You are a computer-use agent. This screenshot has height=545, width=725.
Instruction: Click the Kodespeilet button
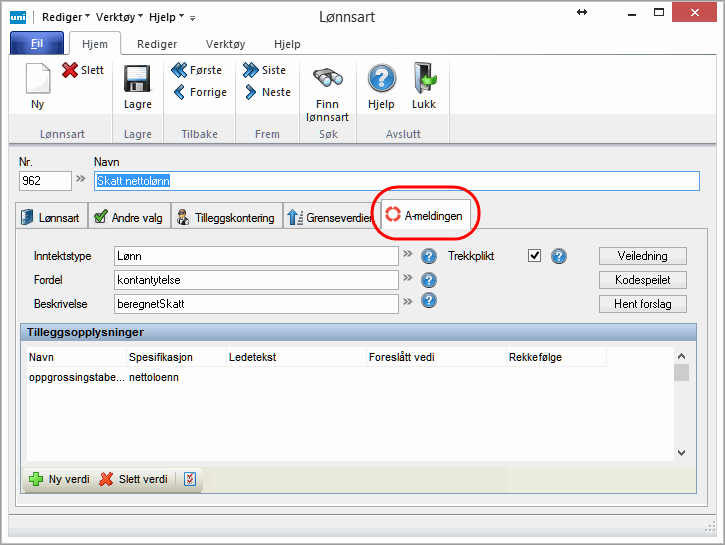(642, 280)
